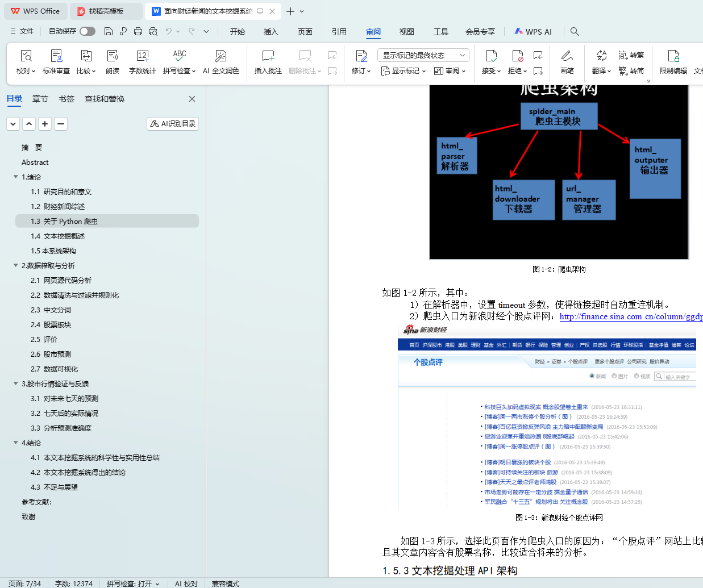Open the 标准审查 review tool
This screenshot has height=588, width=703.
[x=56, y=56]
